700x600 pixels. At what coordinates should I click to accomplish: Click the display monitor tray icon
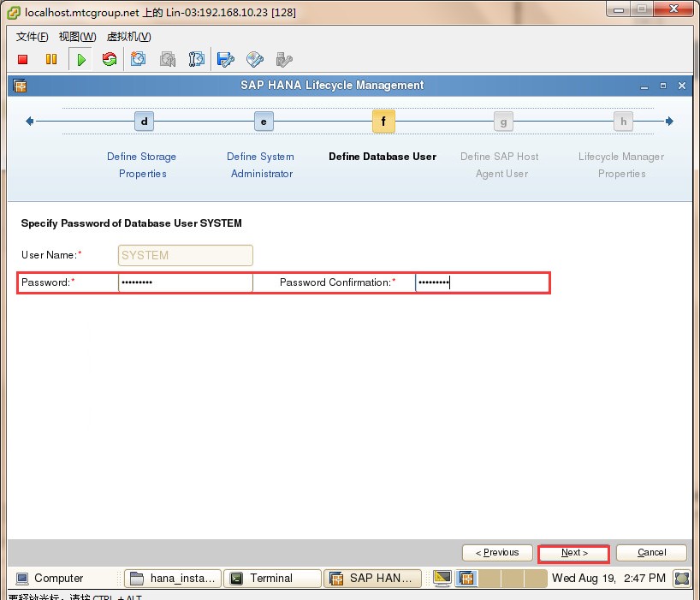coord(442,578)
